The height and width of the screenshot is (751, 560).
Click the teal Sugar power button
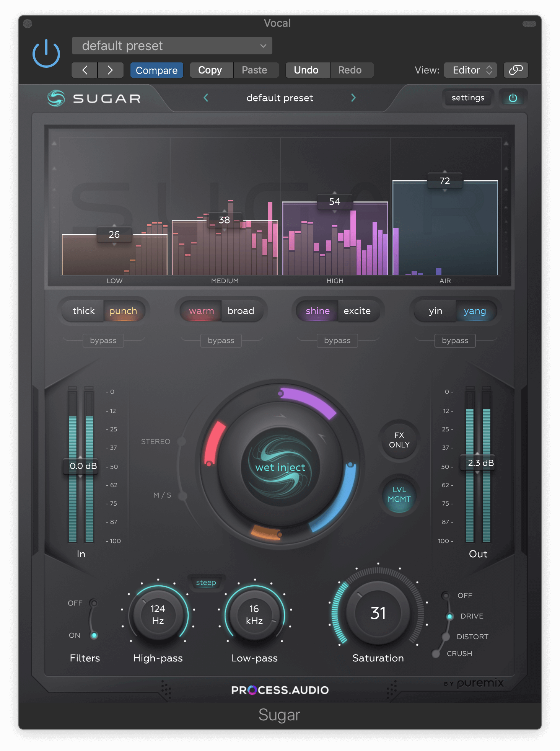coord(513,98)
